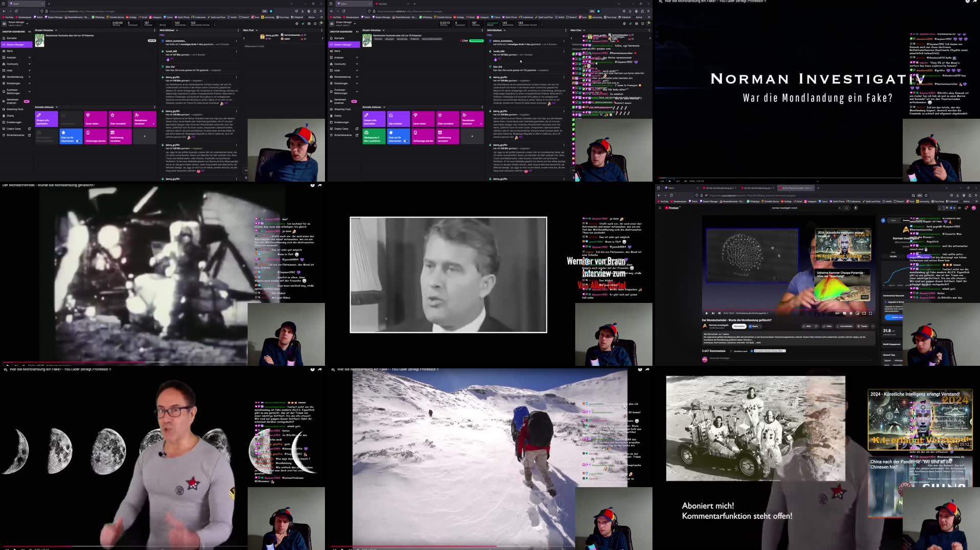Screen dimensions: 980x550
Task: Open YouTube player settings gear
Action: (x=851, y=313)
